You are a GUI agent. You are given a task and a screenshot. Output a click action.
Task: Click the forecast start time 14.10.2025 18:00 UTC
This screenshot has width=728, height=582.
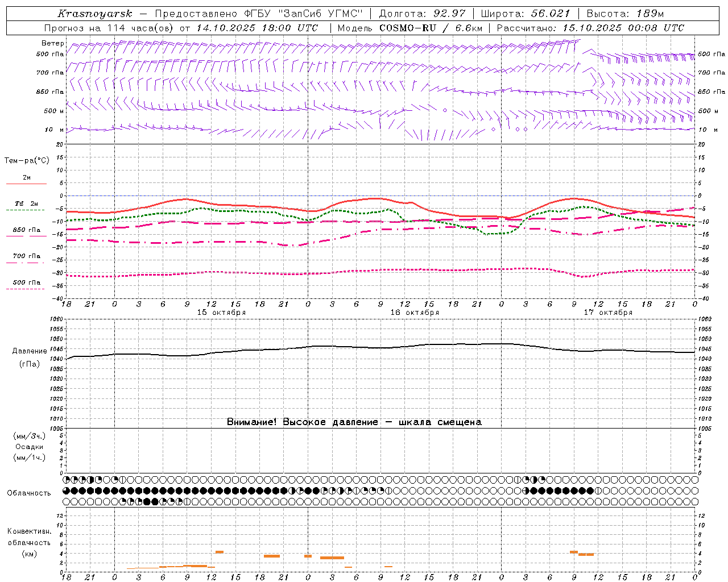[257, 28]
